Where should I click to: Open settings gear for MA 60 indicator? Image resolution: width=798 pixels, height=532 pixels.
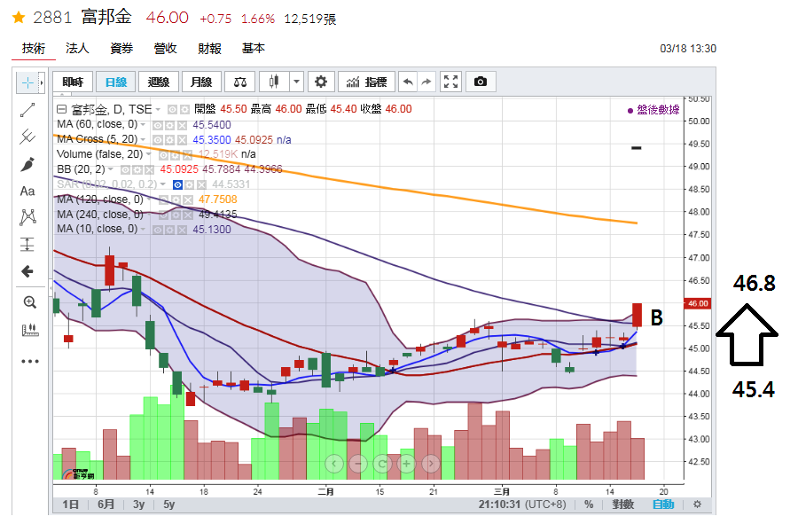(169, 125)
